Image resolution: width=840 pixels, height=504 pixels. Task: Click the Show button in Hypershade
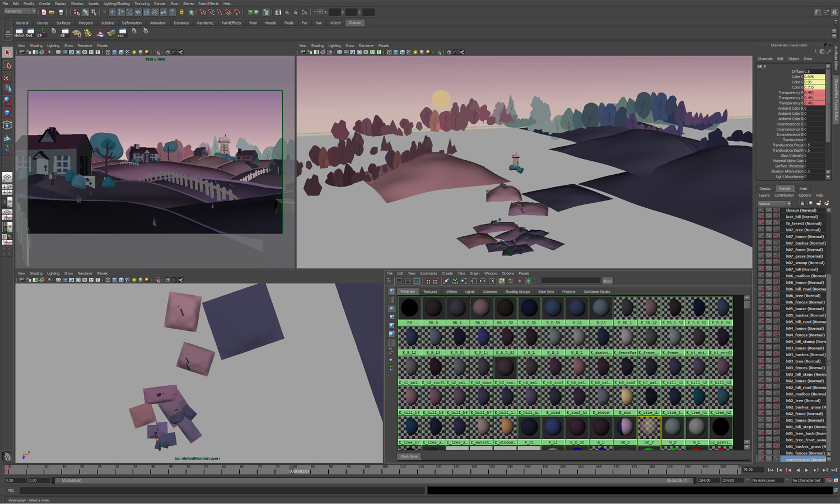click(607, 281)
